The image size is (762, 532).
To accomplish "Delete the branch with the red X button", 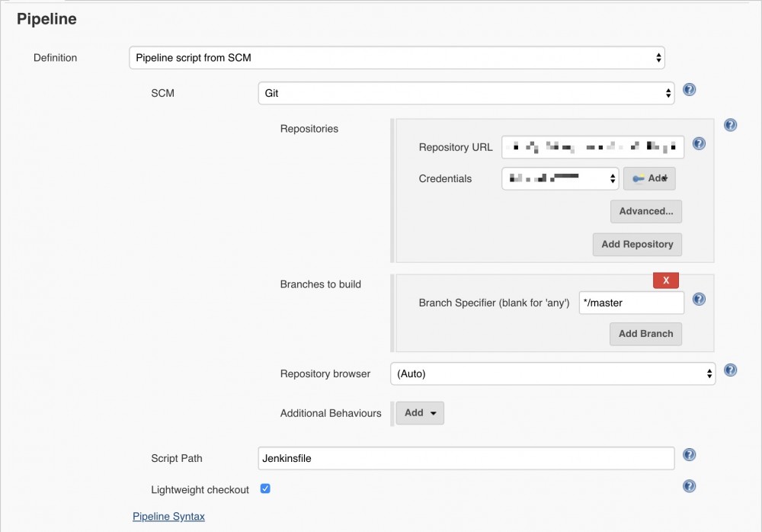I will (666, 280).
